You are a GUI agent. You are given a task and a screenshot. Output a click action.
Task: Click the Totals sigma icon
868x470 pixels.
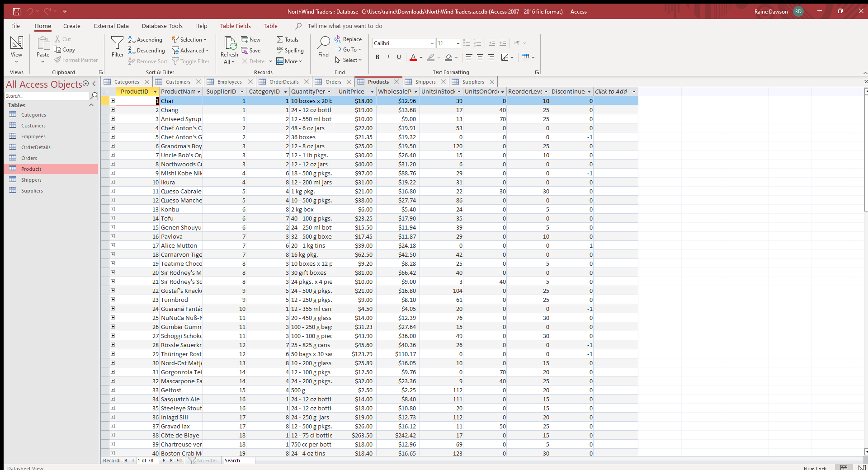[x=280, y=40]
